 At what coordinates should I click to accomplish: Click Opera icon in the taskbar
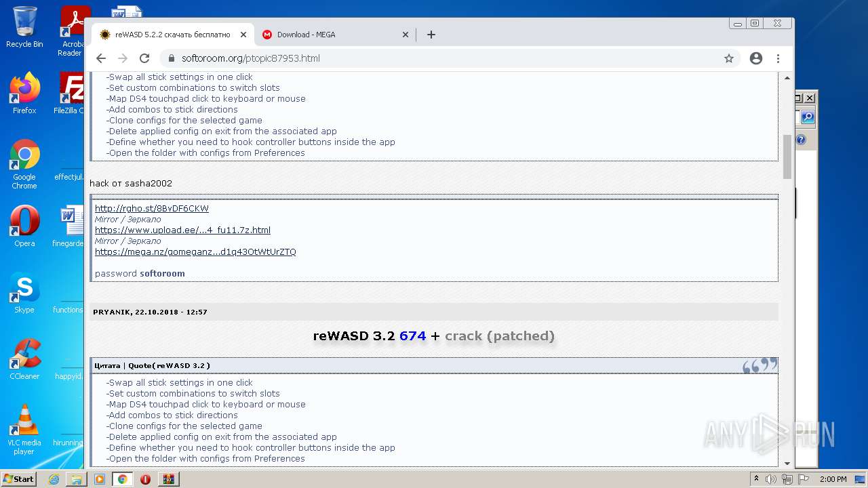146,479
